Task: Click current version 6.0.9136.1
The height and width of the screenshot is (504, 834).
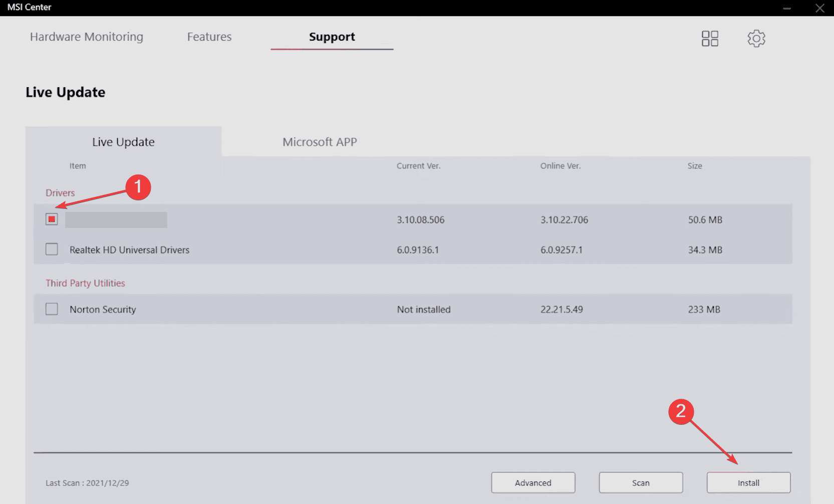Action: (x=418, y=249)
